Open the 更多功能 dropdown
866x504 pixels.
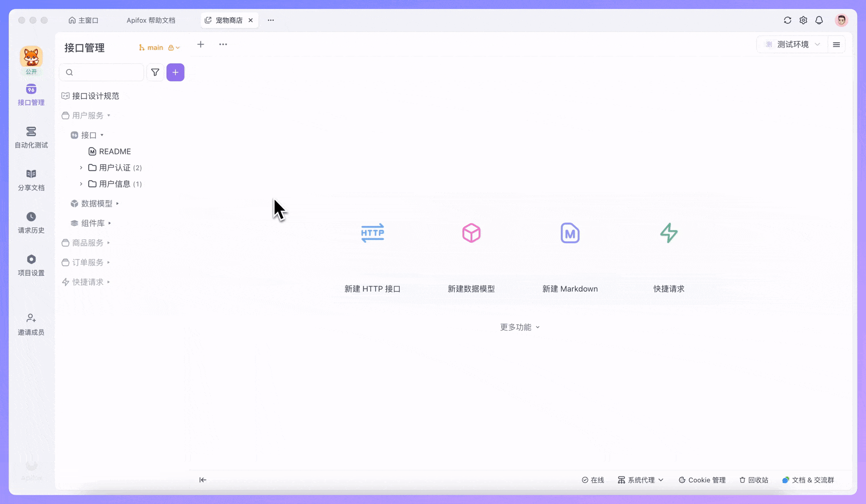pyautogui.click(x=519, y=327)
